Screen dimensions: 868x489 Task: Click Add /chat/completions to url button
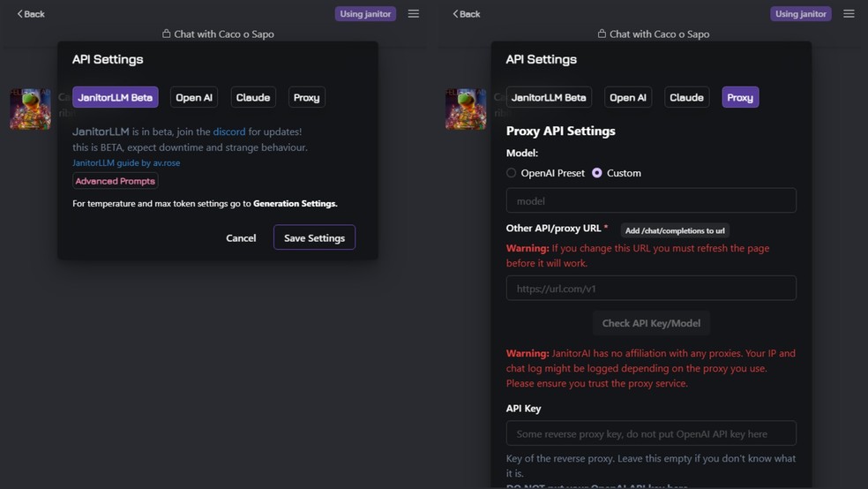click(x=675, y=230)
